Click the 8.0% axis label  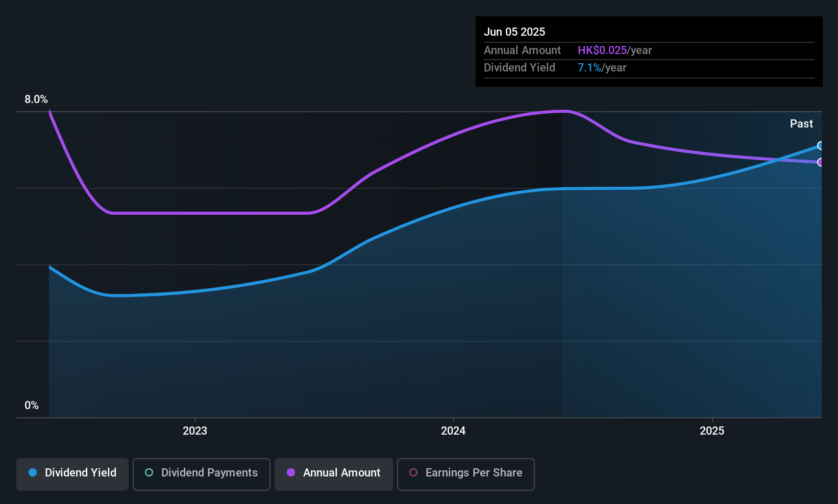(x=36, y=99)
